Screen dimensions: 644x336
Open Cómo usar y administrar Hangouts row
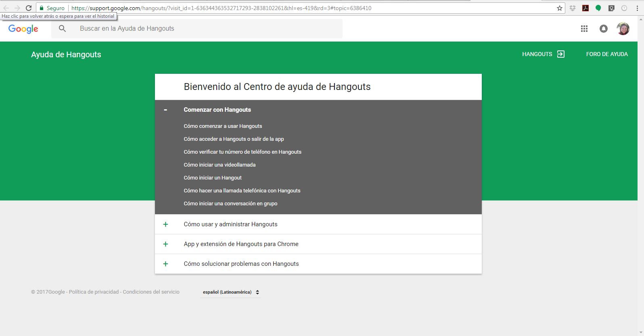pyautogui.click(x=318, y=224)
